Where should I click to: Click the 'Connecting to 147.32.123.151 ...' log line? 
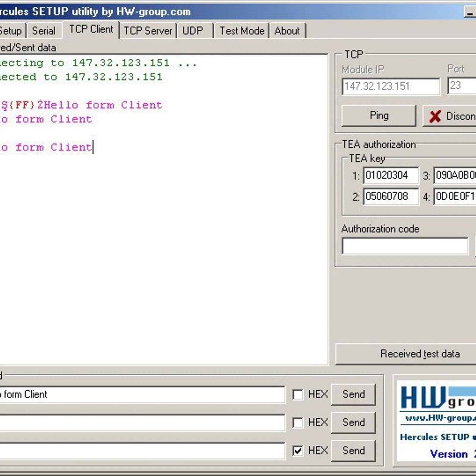(98, 63)
